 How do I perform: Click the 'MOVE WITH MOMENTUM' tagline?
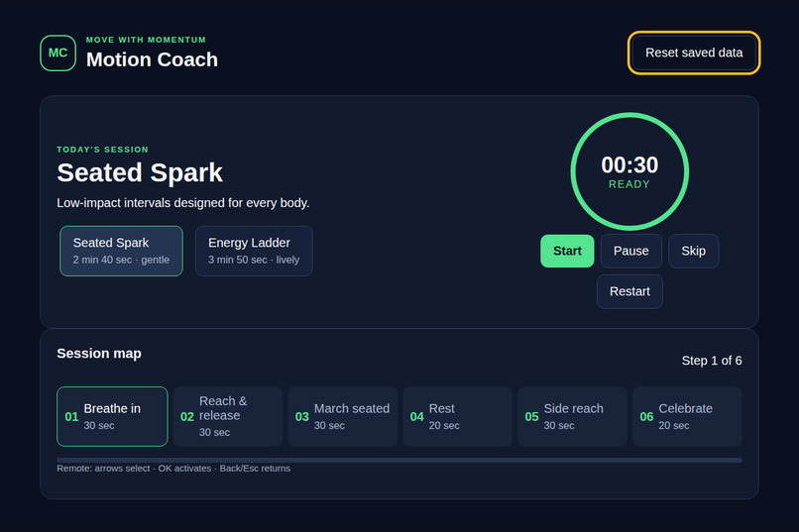coord(147,40)
